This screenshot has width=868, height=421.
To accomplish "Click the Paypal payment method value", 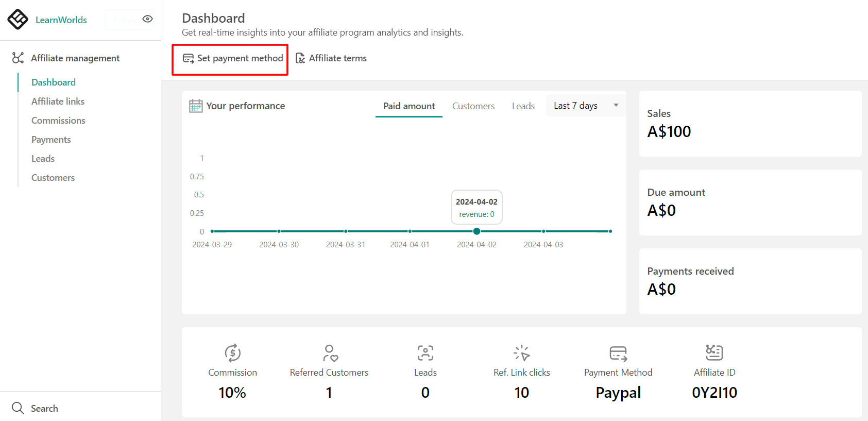I will tap(618, 393).
